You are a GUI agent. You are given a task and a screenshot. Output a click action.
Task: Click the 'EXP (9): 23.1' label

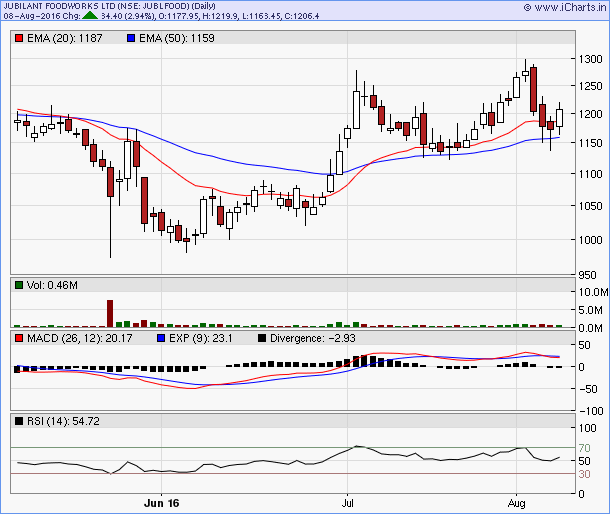pyautogui.click(x=200, y=338)
